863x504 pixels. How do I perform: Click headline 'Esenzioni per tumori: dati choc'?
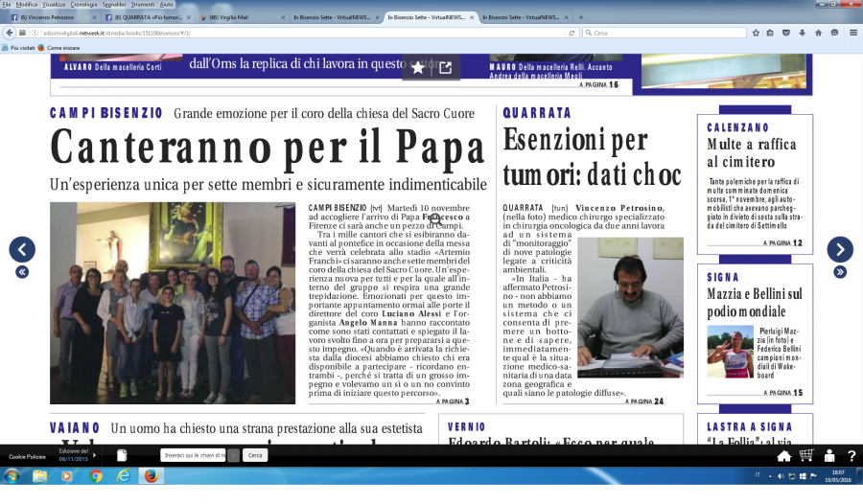coord(592,157)
